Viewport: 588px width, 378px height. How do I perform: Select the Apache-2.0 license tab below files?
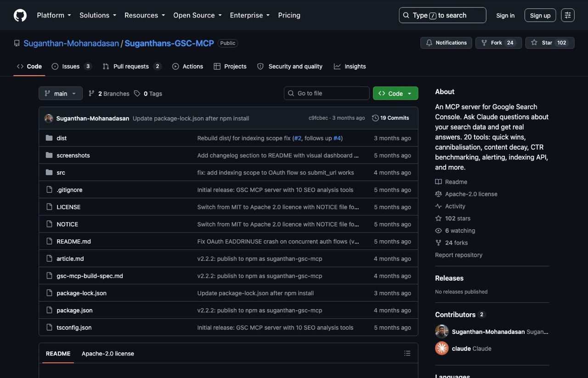coord(108,354)
